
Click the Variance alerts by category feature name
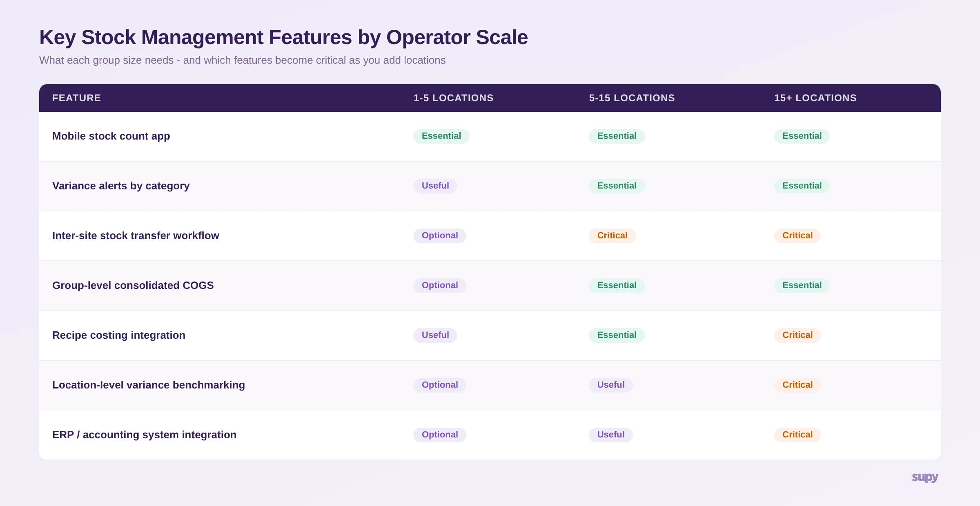[x=121, y=186]
